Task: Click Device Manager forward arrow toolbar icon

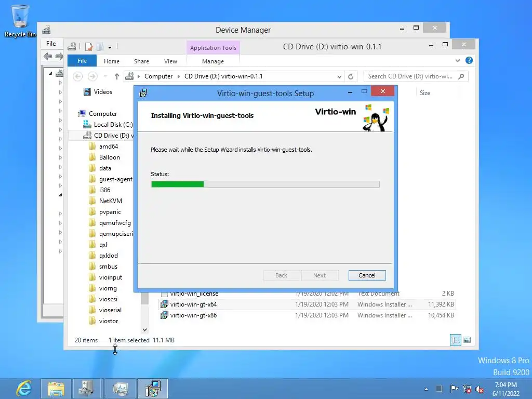Action: (59, 56)
